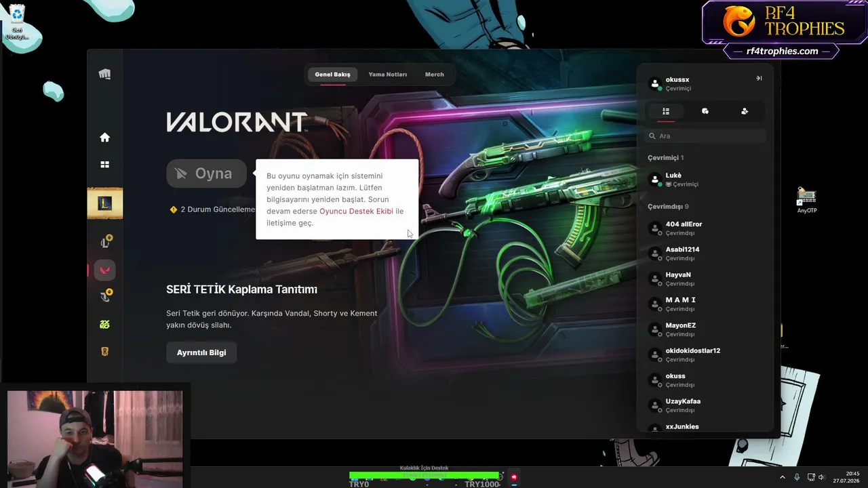Open the chat messages tab icon
This screenshot has width=868, height=488.
pos(705,111)
